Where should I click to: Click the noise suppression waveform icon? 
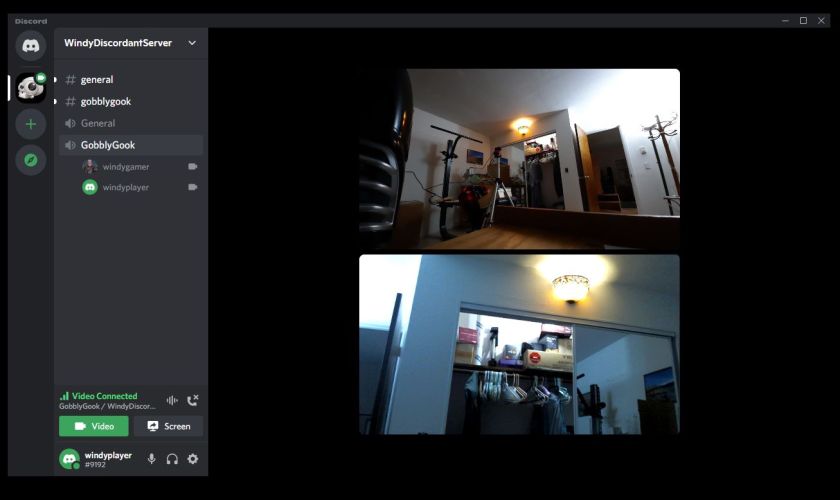click(172, 400)
